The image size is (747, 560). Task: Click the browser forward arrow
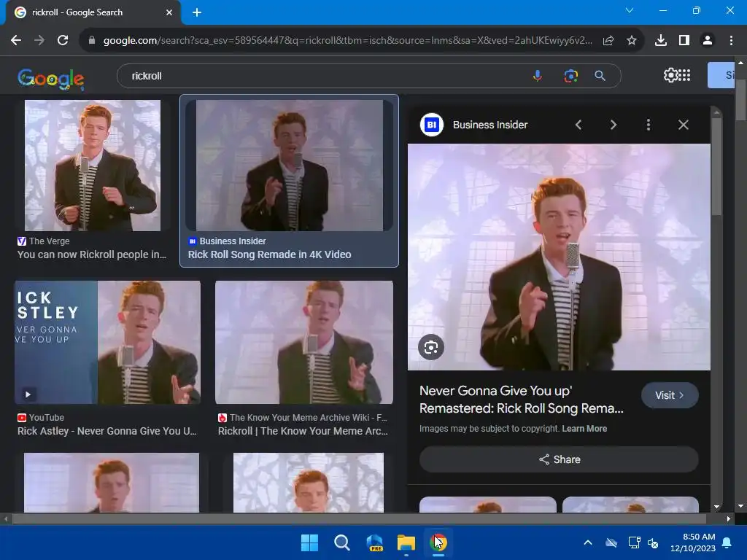click(x=39, y=41)
